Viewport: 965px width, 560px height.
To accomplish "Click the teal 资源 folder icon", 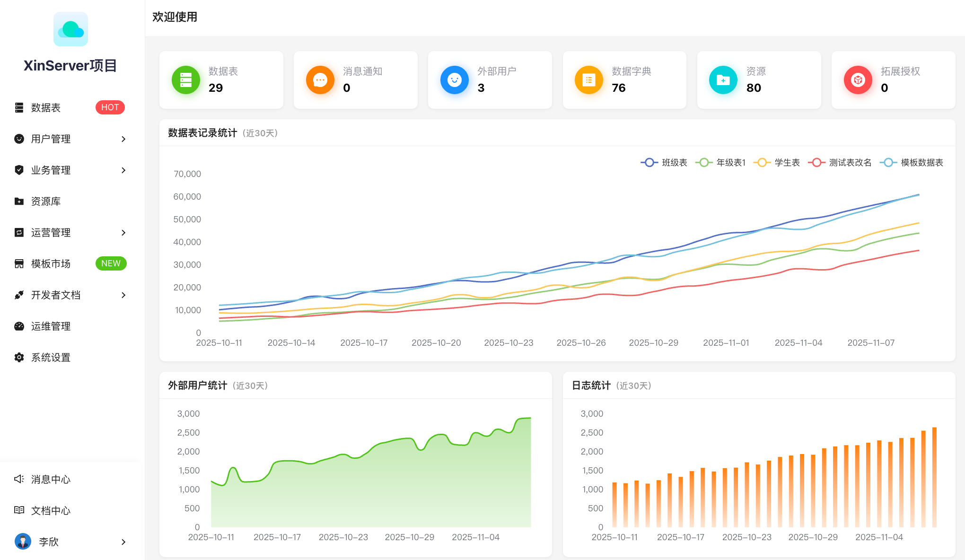I will coord(723,80).
